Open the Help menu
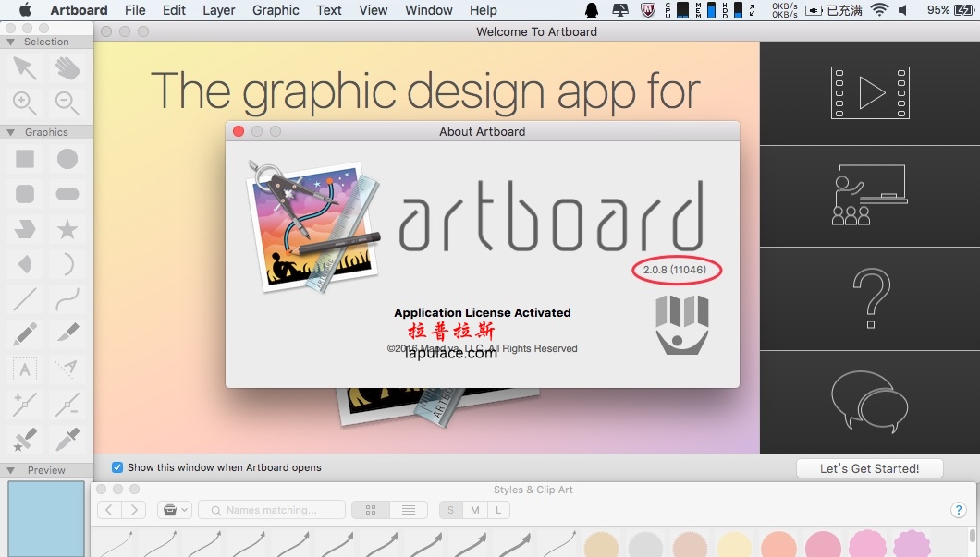This screenshot has width=980, height=557. pos(484,10)
